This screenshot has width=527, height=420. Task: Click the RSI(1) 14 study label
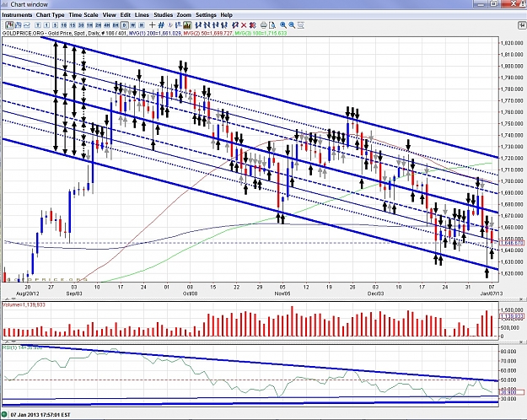tap(22, 347)
